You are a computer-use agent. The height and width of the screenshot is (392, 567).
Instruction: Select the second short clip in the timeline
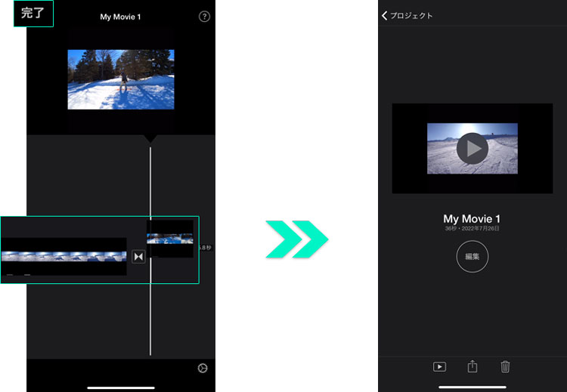pyautogui.click(x=170, y=239)
